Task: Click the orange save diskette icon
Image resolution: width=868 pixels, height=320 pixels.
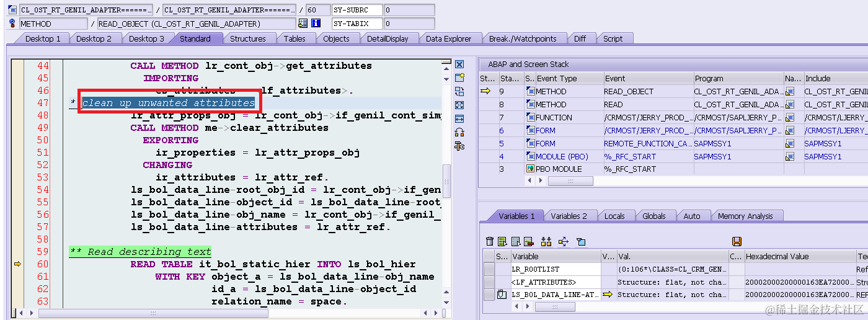Action: coord(737,241)
